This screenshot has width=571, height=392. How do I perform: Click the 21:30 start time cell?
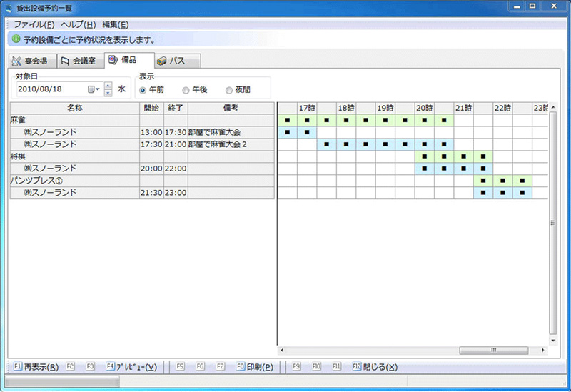pyautogui.click(x=151, y=193)
